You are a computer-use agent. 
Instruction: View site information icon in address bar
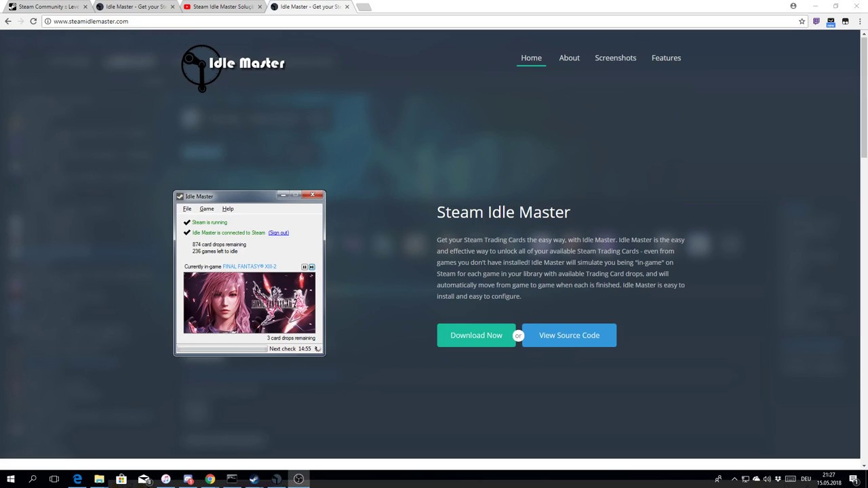(47, 21)
